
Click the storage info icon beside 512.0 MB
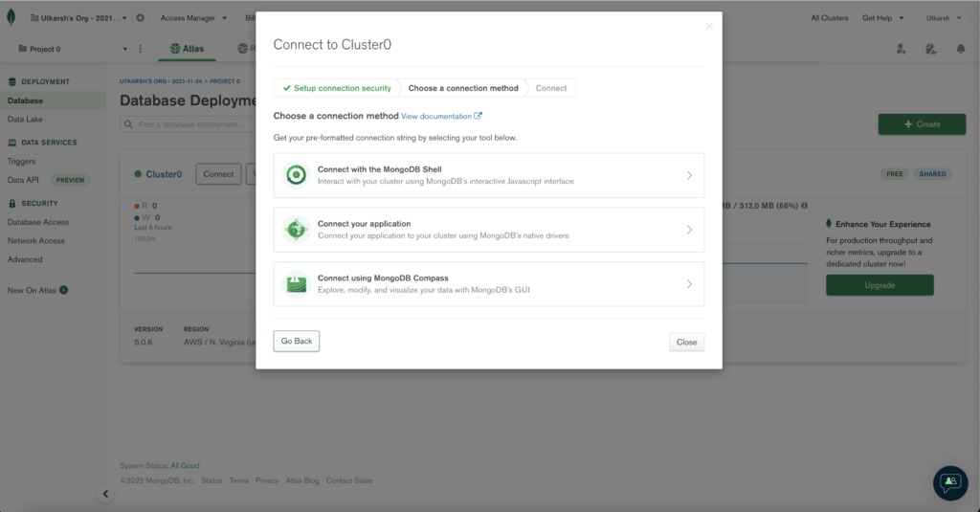click(x=804, y=205)
